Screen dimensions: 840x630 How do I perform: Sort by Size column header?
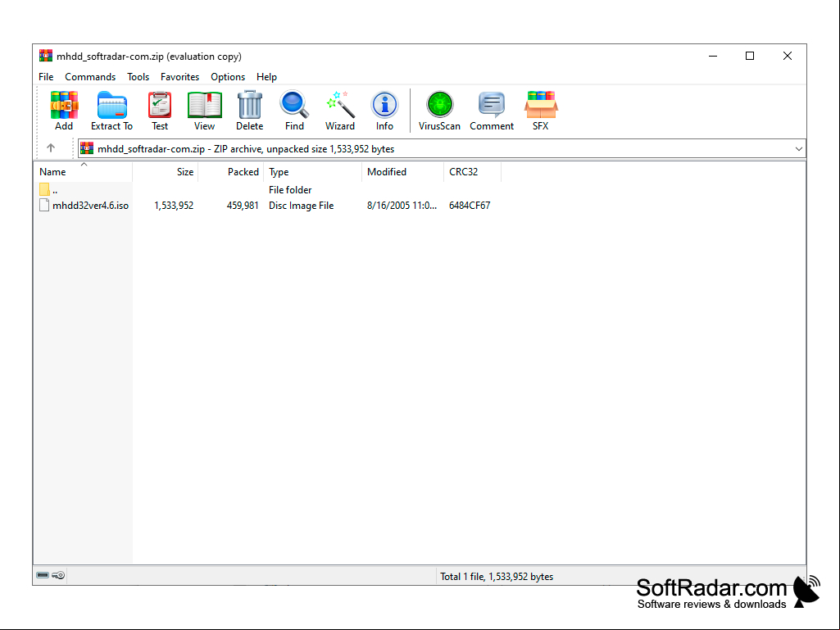click(166, 172)
